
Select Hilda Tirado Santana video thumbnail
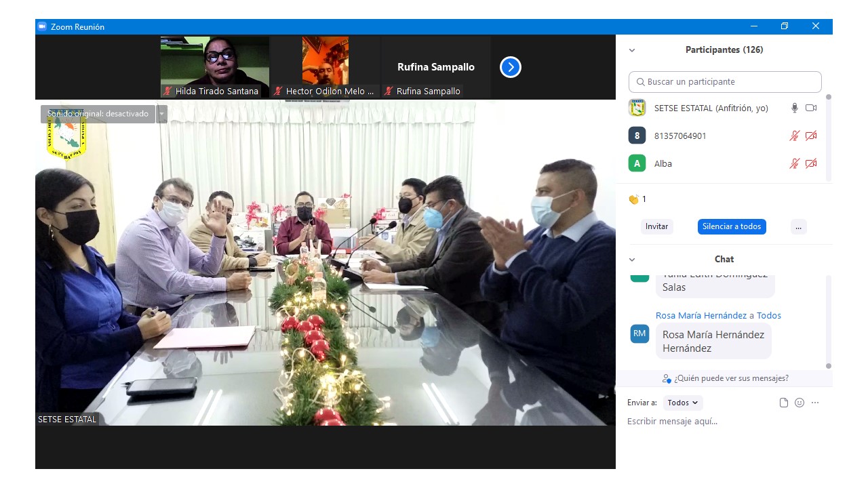[215, 67]
